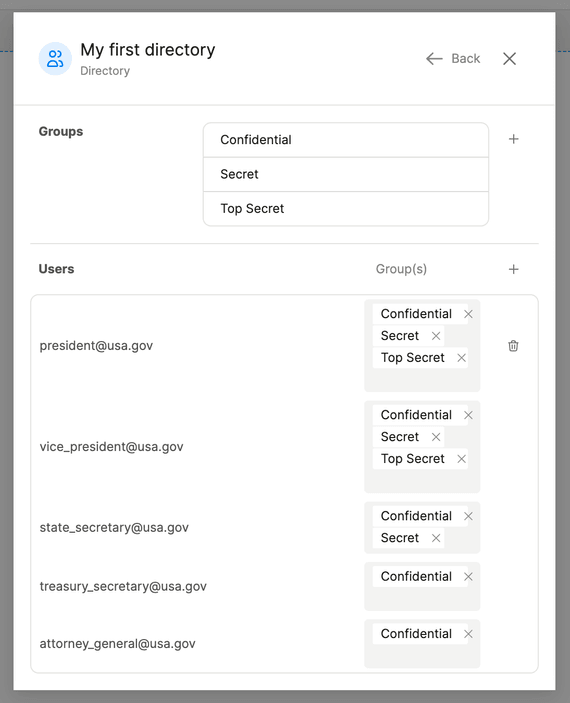Screen dimensions: 570x703
Task: Remove Top Secret tag from president@usa.gov
Action: [x=461, y=358]
